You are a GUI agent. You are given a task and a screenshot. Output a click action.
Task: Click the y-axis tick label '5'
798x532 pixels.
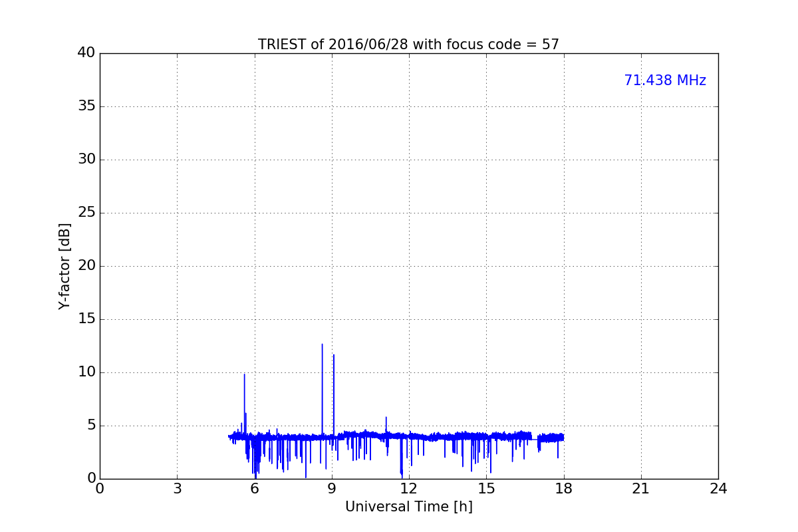[x=90, y=426]
